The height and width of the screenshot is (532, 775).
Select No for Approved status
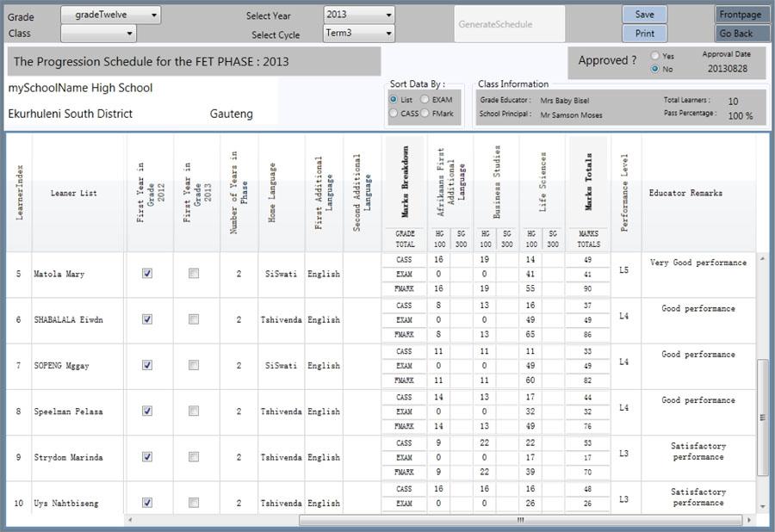(653, 67)
